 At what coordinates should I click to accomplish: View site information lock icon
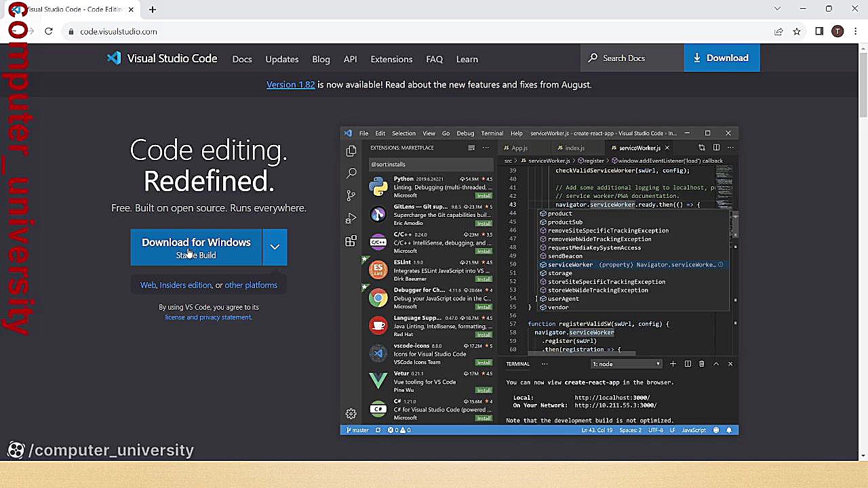(71, 31)
